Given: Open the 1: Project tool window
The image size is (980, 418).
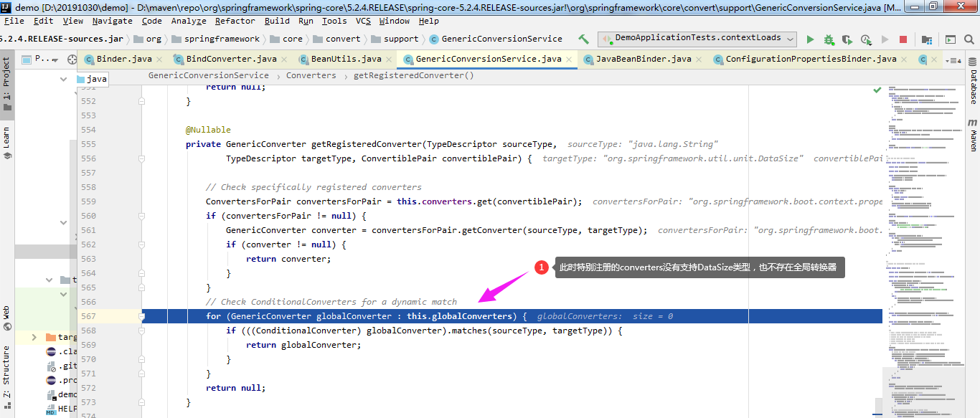Looking at the screenshot, I should pyautogui.click(x=6, y=85).
